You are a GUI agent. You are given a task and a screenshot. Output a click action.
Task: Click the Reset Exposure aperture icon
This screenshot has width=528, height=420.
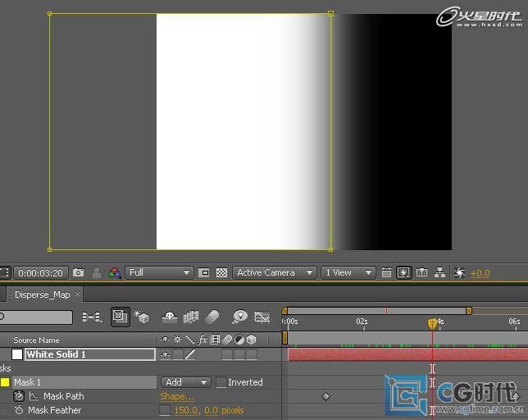coord(459,272)
